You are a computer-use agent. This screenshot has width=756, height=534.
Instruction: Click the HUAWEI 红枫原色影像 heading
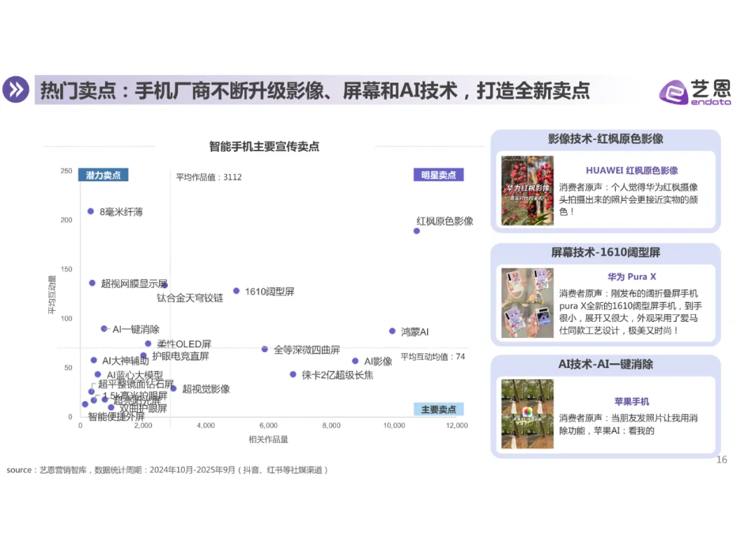point(631,170)
